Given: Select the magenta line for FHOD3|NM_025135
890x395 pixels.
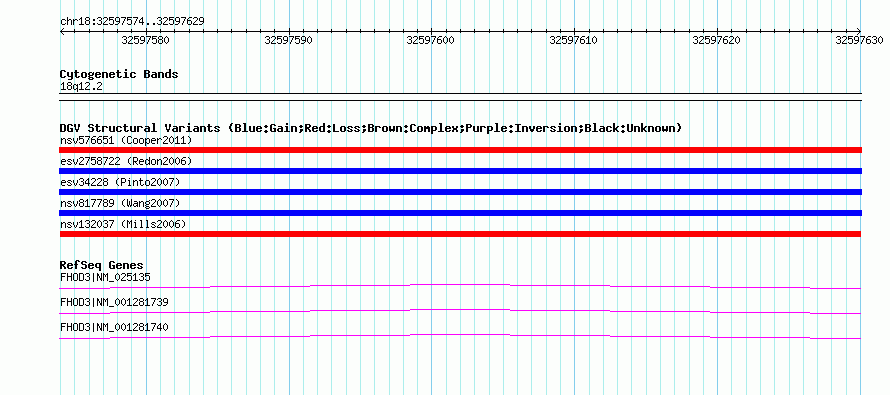Looking at the screenshot, I should (460, 286).
